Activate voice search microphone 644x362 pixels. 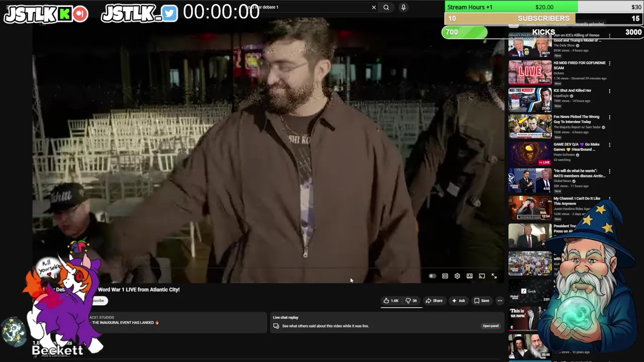403,8
